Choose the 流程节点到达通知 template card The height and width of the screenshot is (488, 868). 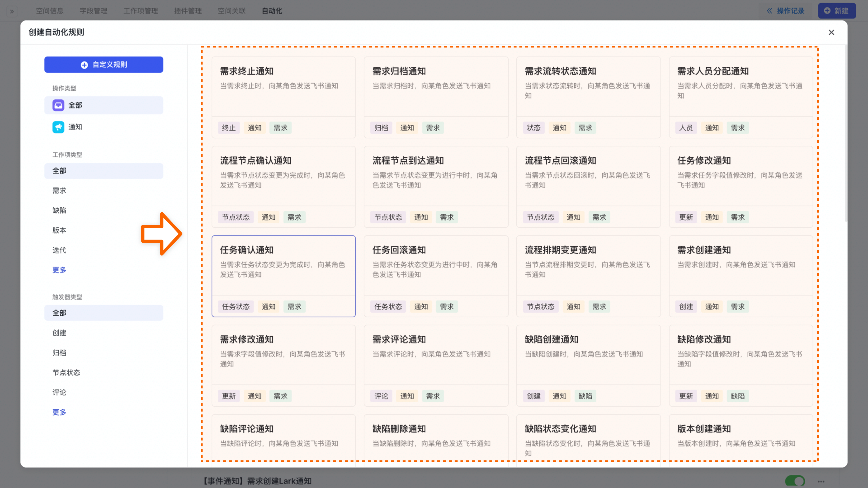point(436,187)
